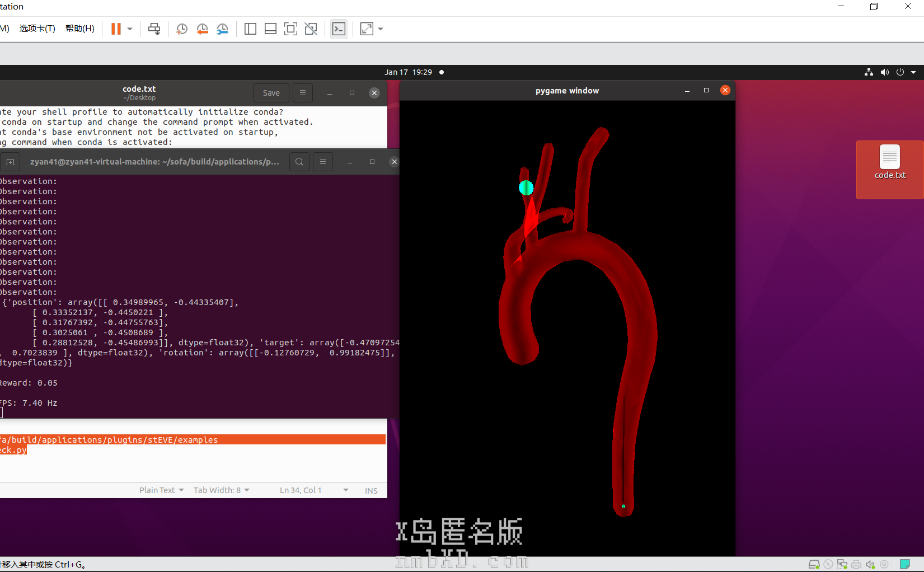Screen dimensions: 924x572
Task: Take a snapshot of this virtual machine
Action: point(182,29)
